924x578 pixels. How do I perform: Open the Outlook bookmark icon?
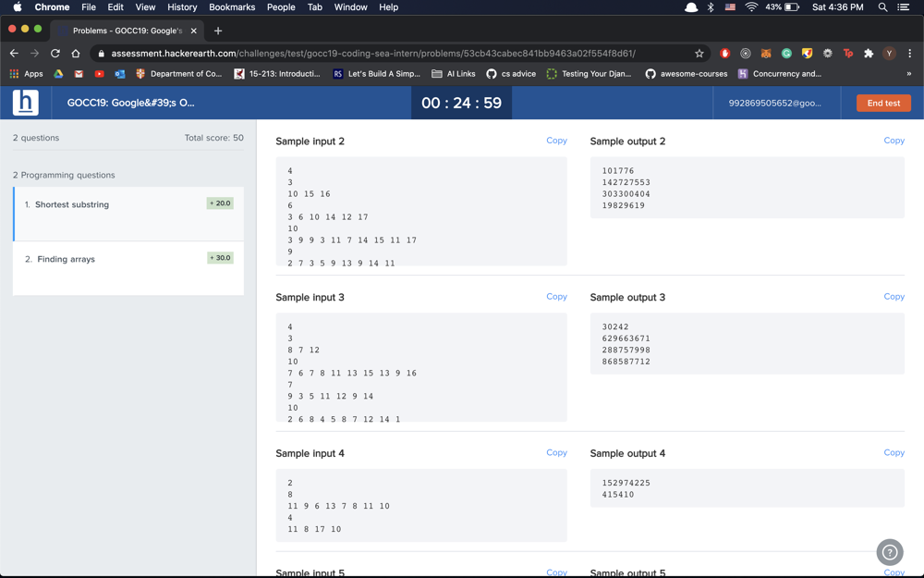click(x=120, y=74)
